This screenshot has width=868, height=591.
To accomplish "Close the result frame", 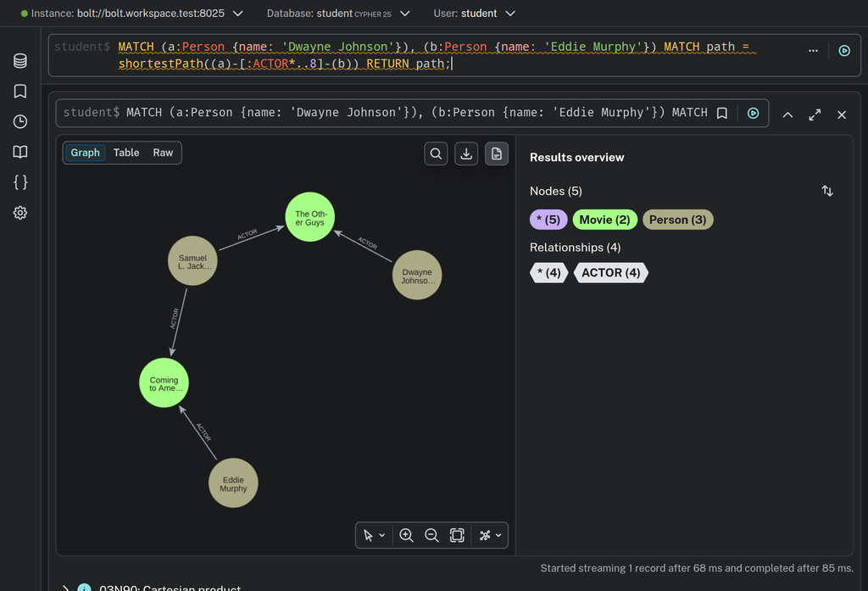I will tap(842, 115).
